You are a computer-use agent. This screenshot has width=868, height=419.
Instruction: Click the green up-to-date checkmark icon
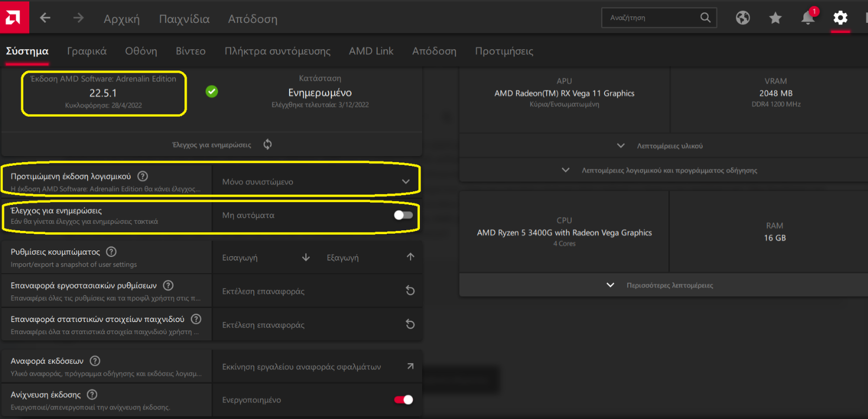(212, 92)
